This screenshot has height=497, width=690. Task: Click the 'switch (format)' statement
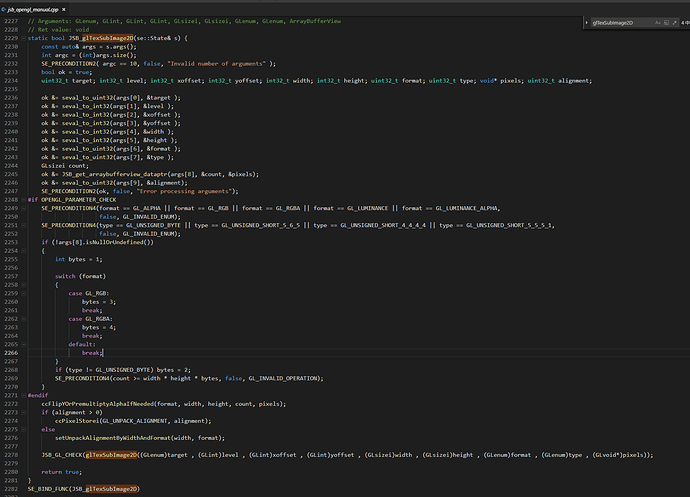tap(82, 275)
